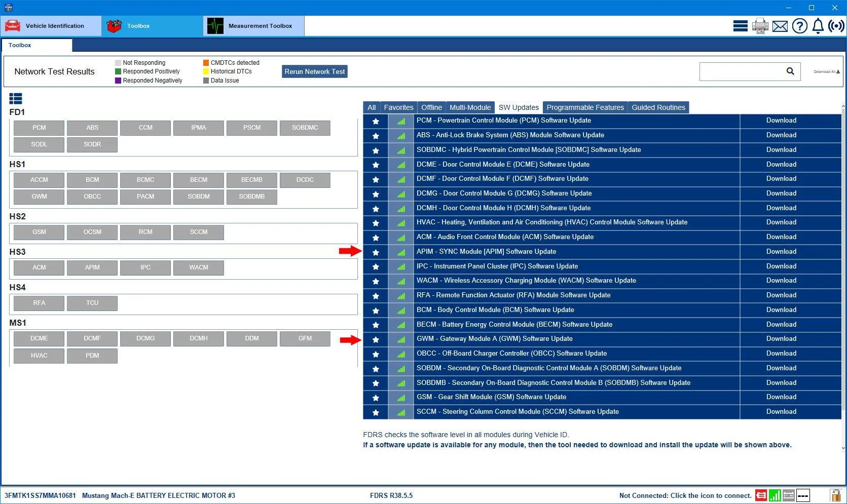Click the green signal bars status bar icon
847x504 pixels.
coord(775,495)
